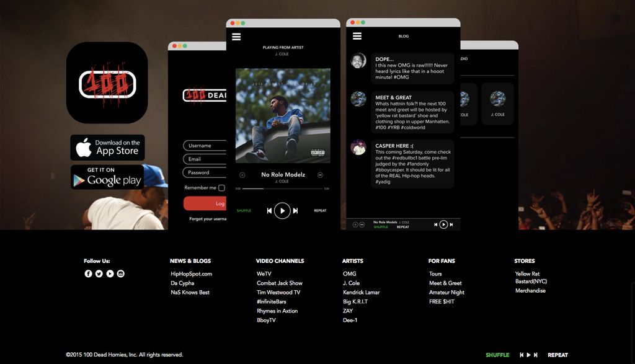Click the Forgot your username link
Image resolution: width=635 pixels, height=364 pixels.
click(x=207, y=218)
